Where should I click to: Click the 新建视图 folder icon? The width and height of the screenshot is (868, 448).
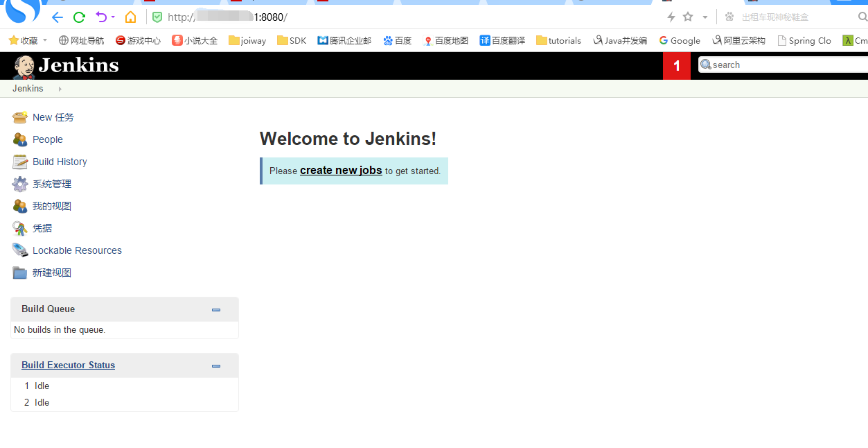20,273
